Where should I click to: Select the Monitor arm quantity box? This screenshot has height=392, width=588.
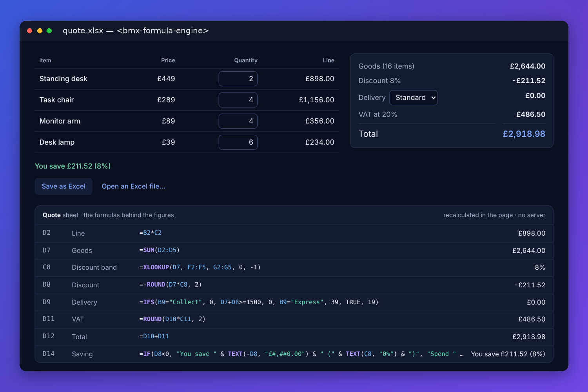click(x=238, y=121)
